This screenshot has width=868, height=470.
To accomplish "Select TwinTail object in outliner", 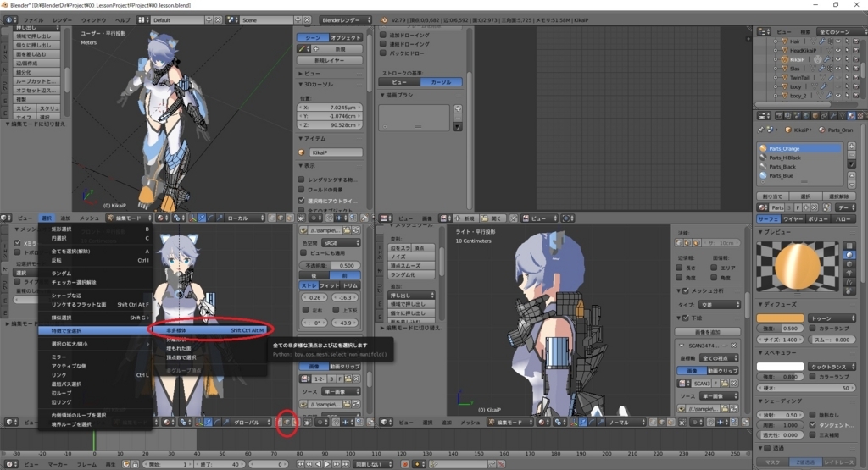I will click(x=799, y=77).
